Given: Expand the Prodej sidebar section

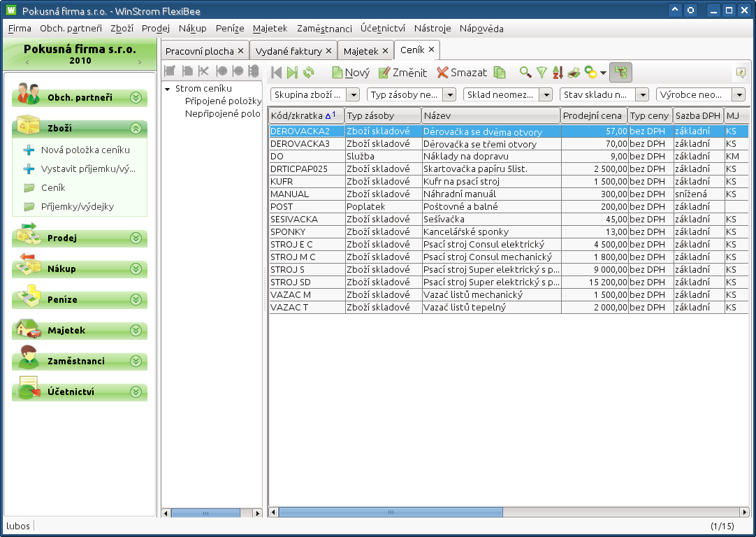Looking at the screenshot, I should pyautogui.click(x=136, y=238).
